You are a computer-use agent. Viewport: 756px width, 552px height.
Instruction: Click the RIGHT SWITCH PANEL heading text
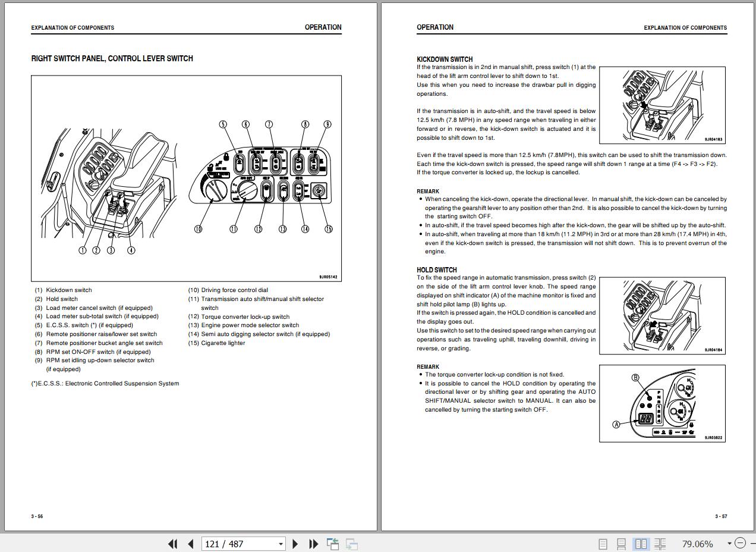[x=112, y=58]
